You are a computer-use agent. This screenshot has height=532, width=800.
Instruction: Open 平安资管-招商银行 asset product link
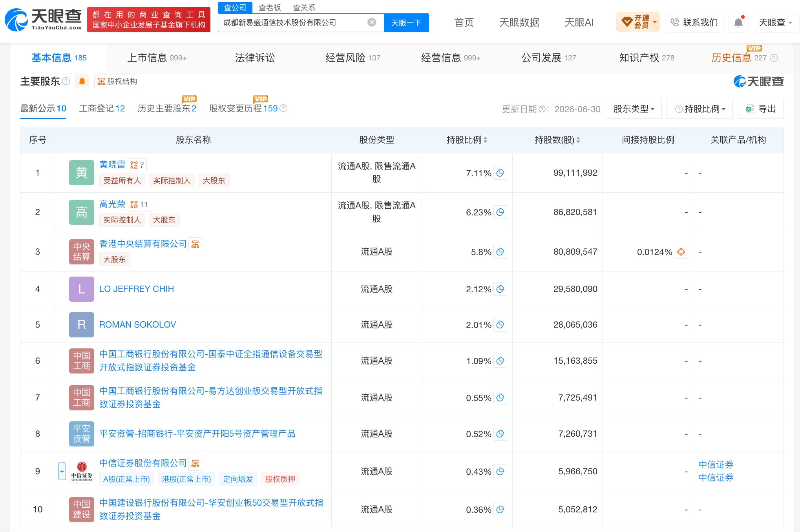(197, 434)
